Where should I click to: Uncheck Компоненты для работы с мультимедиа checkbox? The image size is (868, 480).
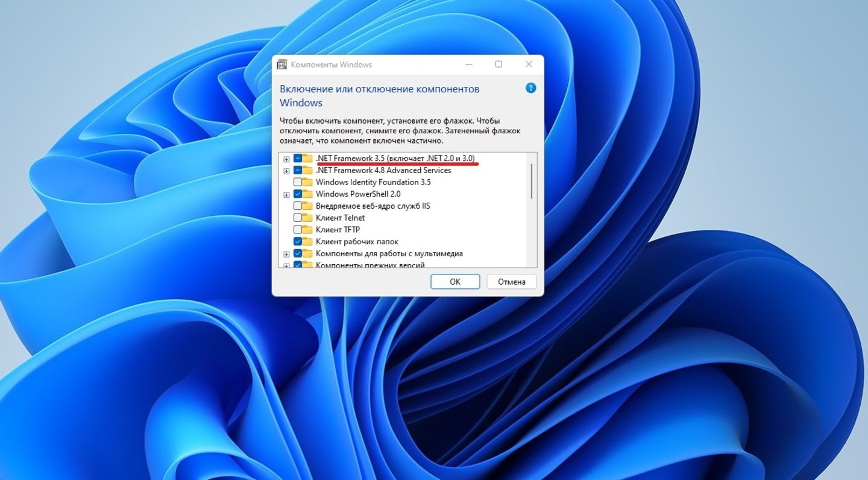click(x=298, y=254)
